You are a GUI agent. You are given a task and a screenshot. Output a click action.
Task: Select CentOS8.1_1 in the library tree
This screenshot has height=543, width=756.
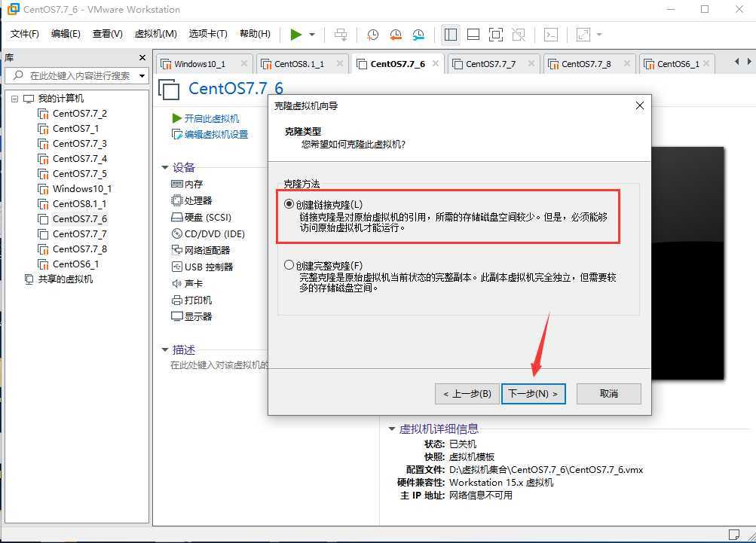[x=72, y=204]
